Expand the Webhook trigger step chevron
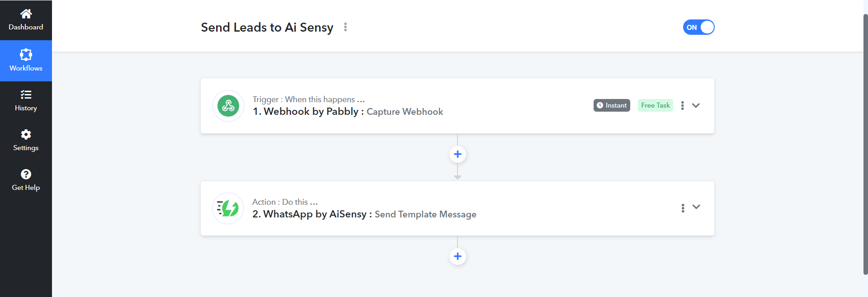Screen dimensions: 868x297 click(x=696, y=105)
